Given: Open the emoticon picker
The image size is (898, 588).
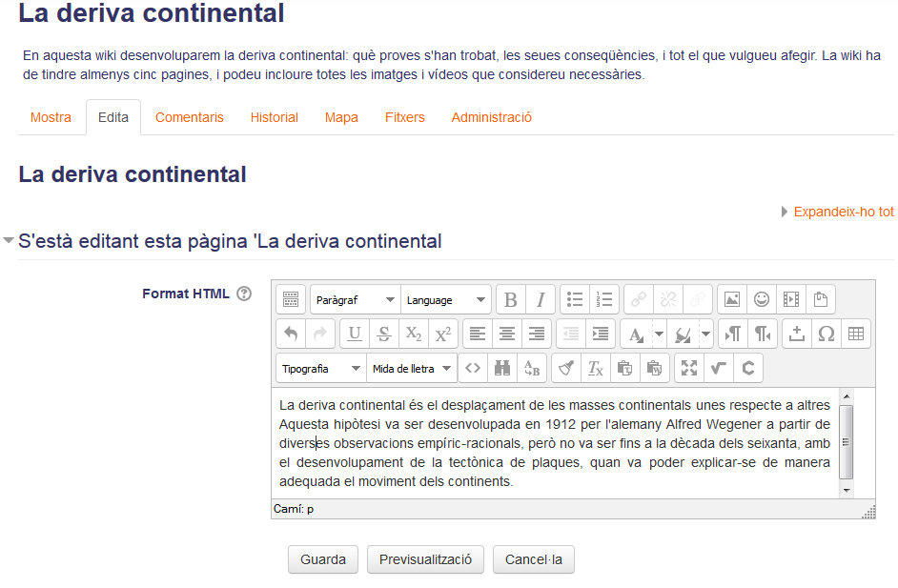Looking at the screenshot, I should point(762,299).
